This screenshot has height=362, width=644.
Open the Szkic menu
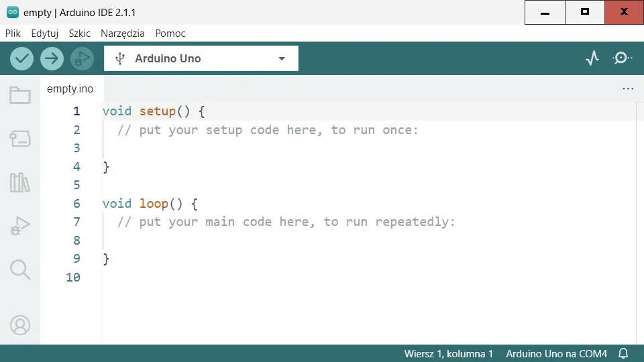(x=79, y=34)
